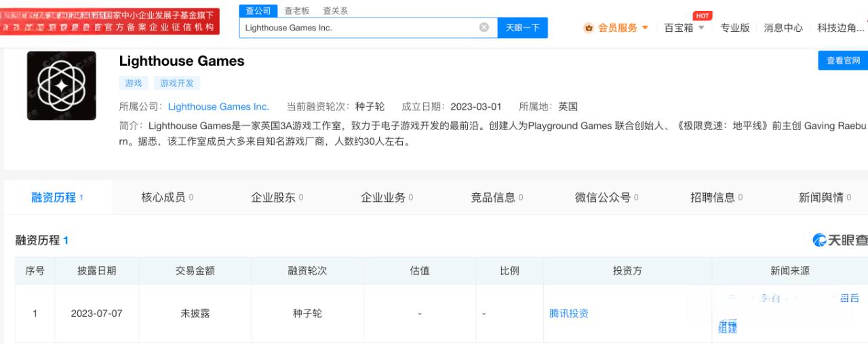
Task: Click the 交易金额 column header
Action: pos(195,270)
